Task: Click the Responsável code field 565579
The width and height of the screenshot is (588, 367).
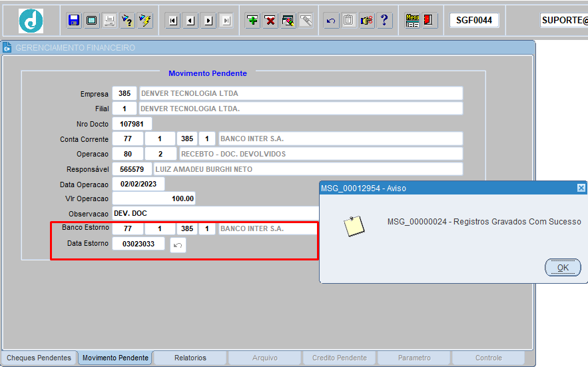Action: (132, 169)
